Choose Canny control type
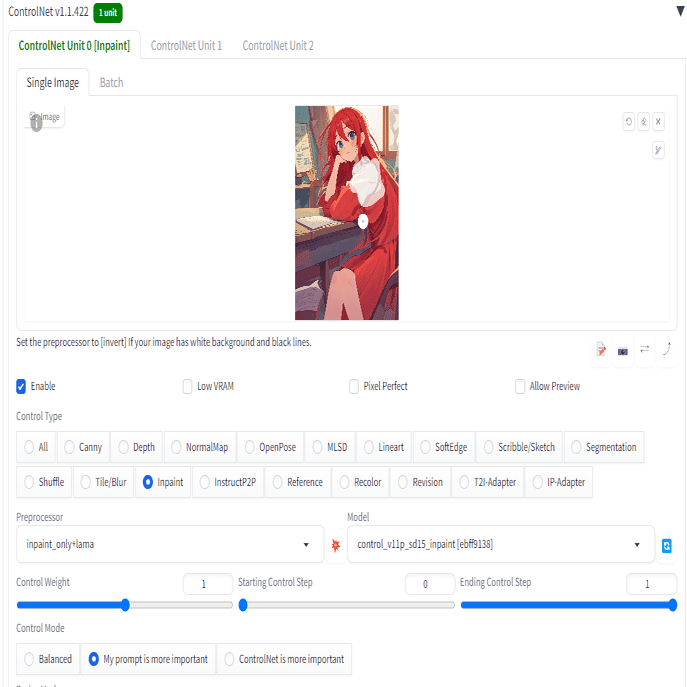Screen dimensions: 687x687 [x=83, y=447]
